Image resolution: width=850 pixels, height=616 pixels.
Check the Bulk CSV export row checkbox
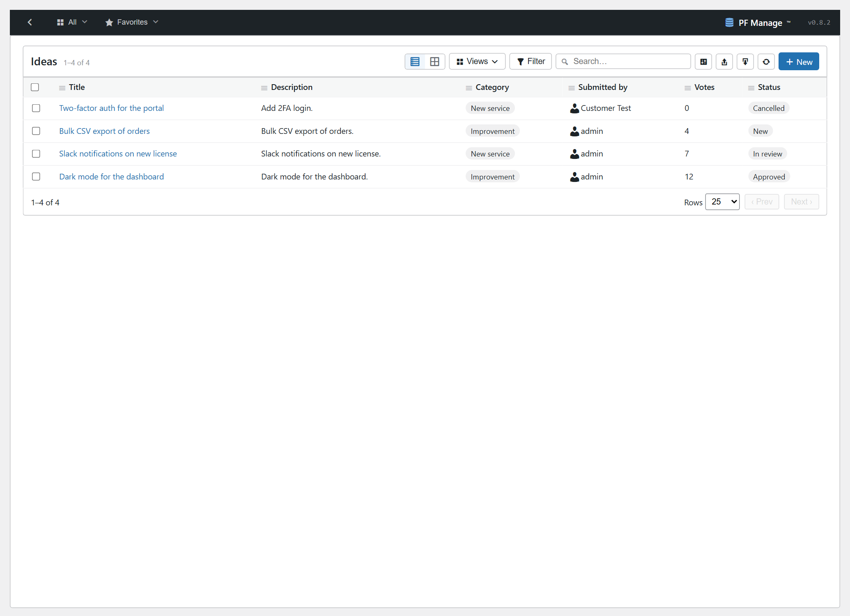click(x=36, y=131)
